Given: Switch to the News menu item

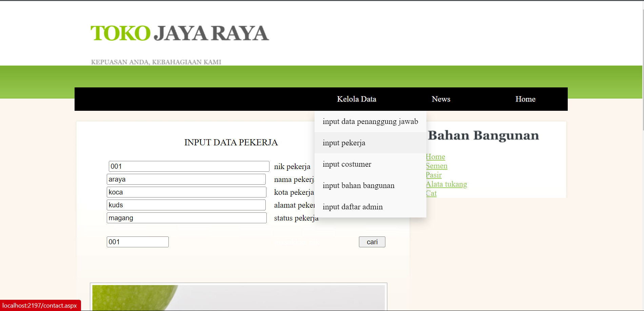Looking at the screenshot, I should 441,99.
